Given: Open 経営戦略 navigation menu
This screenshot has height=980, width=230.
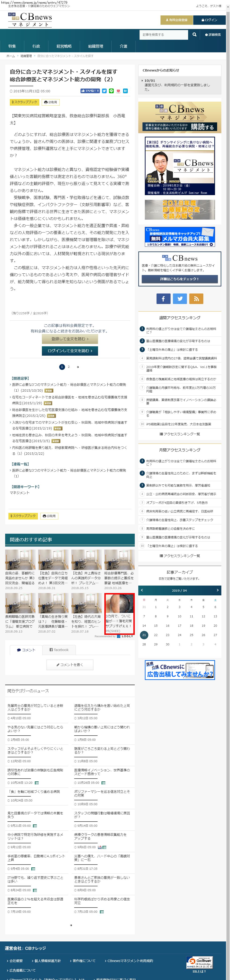Looking at the screenshot, I should (64, 46).
